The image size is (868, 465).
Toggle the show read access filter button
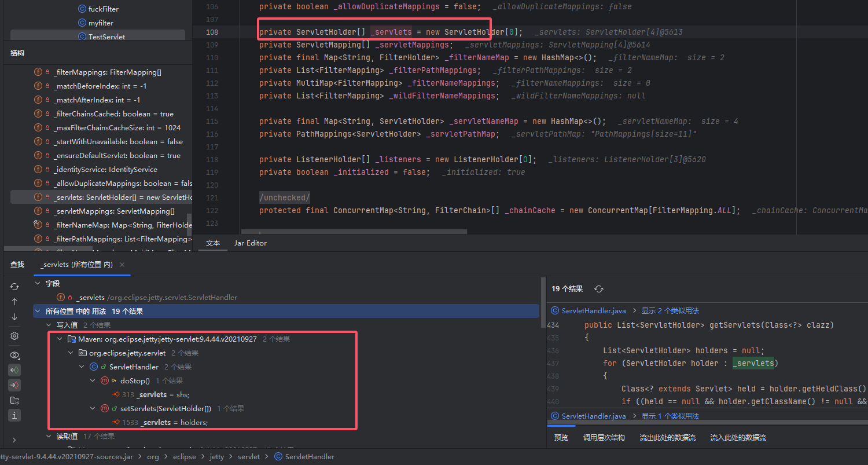[x=14, y=370]
